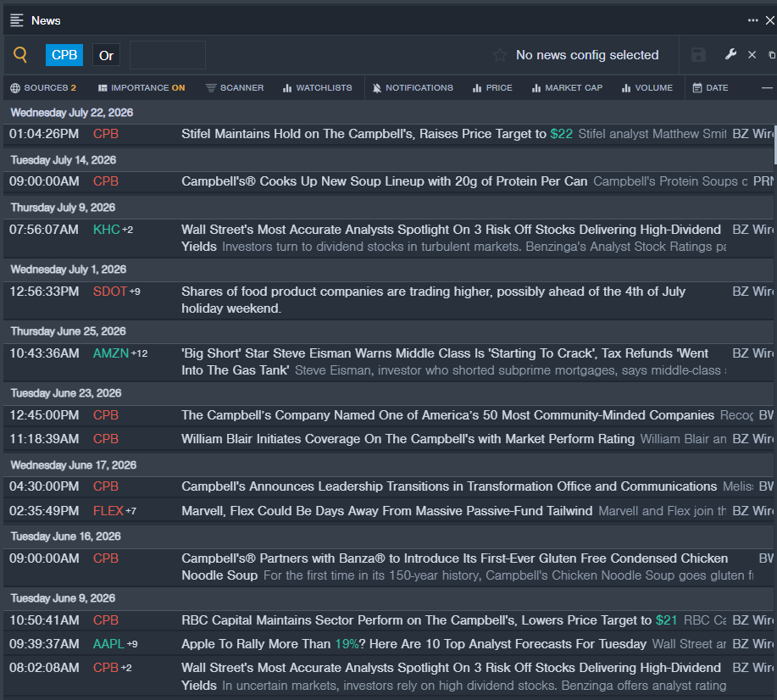Image resolution: width=777 pixels, height=700 pixels.
Task: Focus the empty search input box
Action: (x=168, y=55)
